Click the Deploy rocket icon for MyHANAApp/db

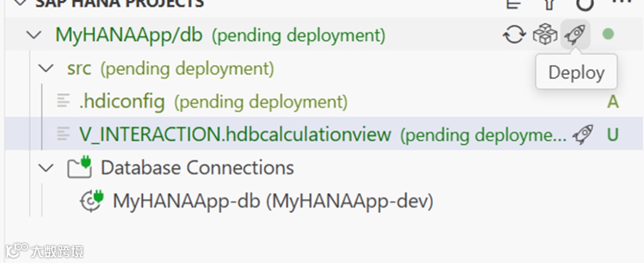(x=575, y=35)
